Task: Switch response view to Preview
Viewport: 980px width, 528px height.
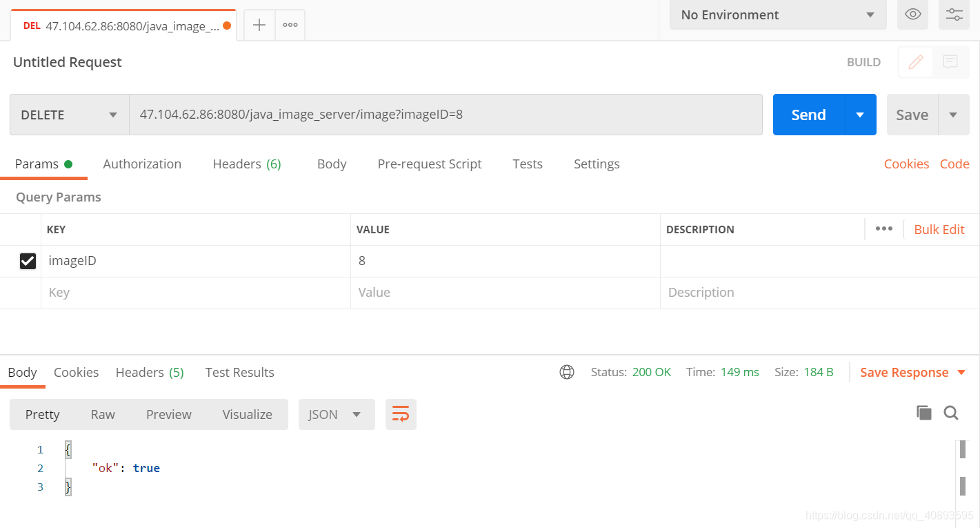Action: click(x=169, y=414)
